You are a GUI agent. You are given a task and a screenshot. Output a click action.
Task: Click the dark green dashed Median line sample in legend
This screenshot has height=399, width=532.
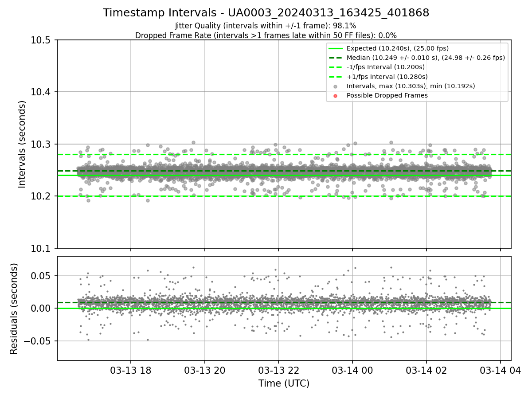(336, 58)
